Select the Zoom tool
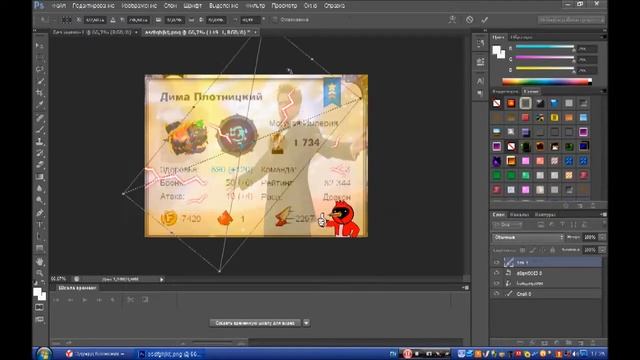 point(40,273)
